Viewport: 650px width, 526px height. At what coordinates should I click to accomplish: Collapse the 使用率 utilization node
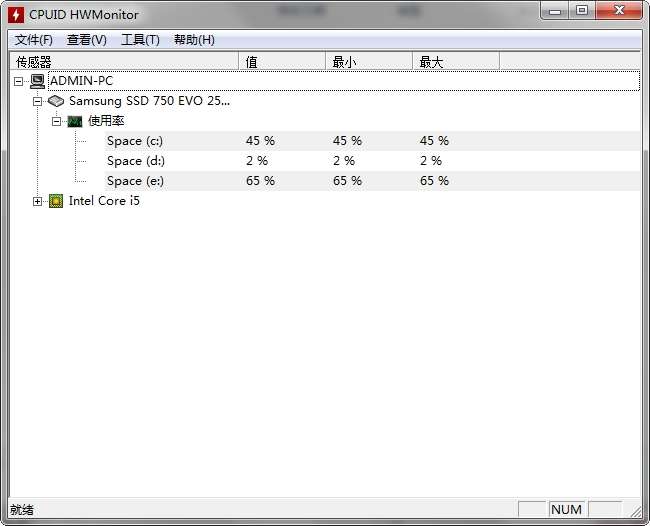pos(56,121)
